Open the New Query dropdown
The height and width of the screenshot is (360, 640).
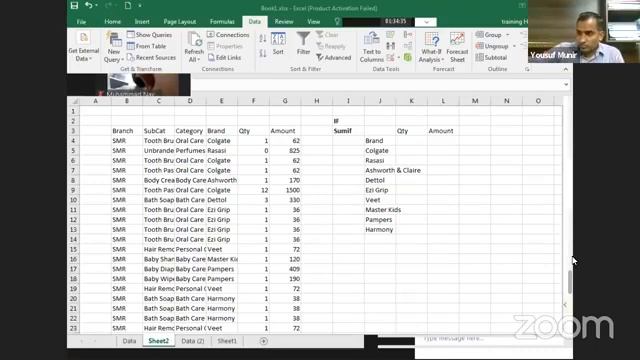(113, 47)
